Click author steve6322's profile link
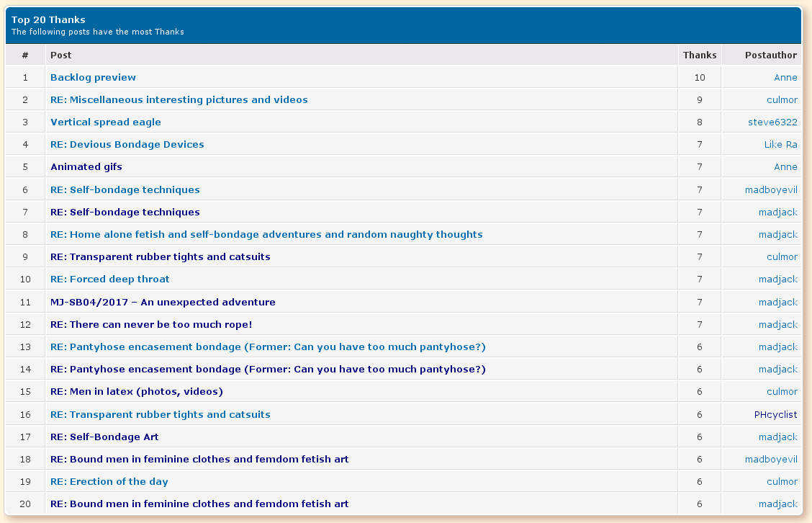Screen dimensions: 812x523 tap(772, 122)
